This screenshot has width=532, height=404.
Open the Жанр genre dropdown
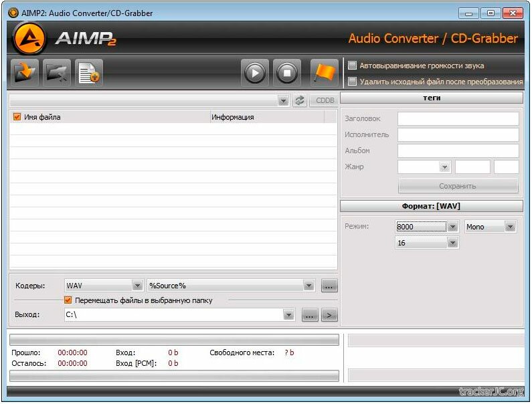[444, 167]
